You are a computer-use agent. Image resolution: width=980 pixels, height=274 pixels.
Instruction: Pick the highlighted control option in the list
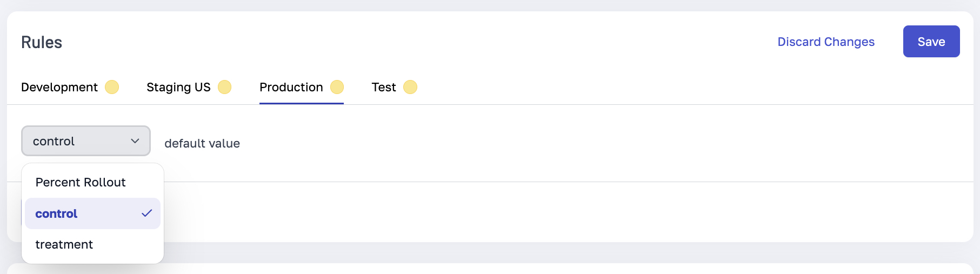(57, 214)
